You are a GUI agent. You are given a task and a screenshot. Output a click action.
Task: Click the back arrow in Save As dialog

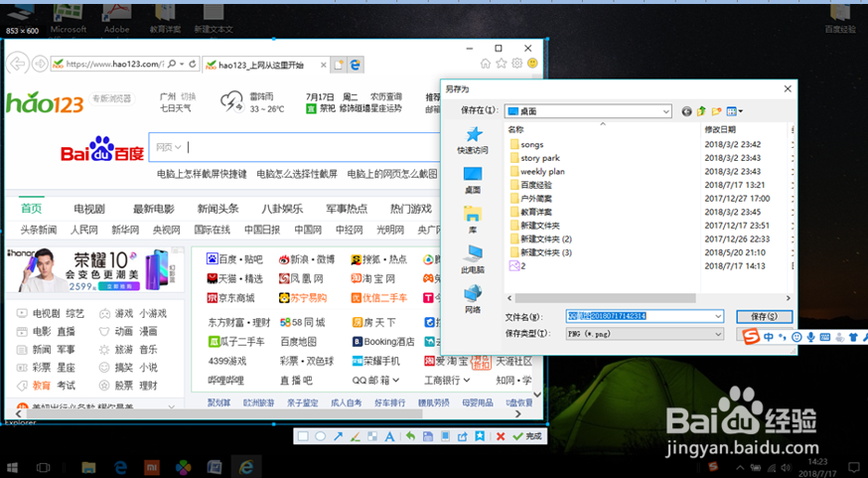point(686,111)
